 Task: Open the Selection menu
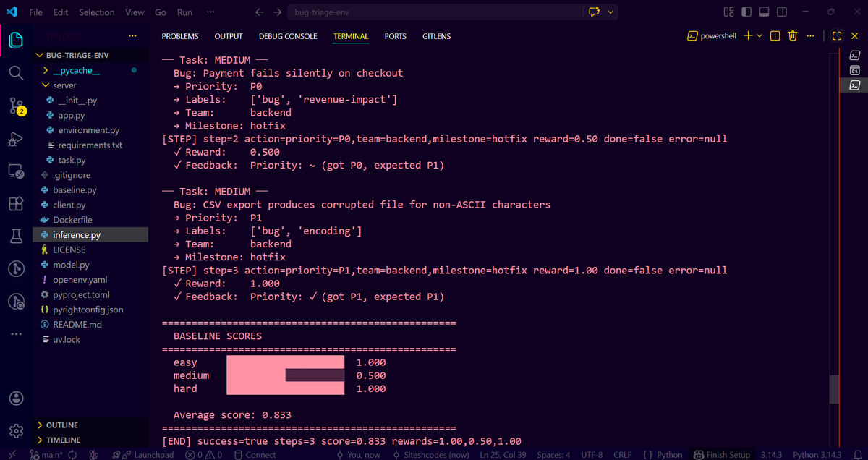point(97,12)
